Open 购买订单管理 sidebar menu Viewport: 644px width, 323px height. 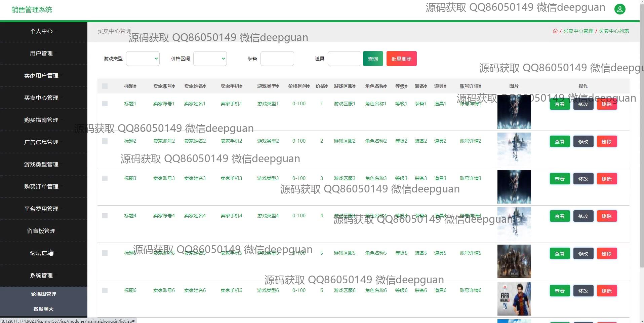click(x=41, y=186)
